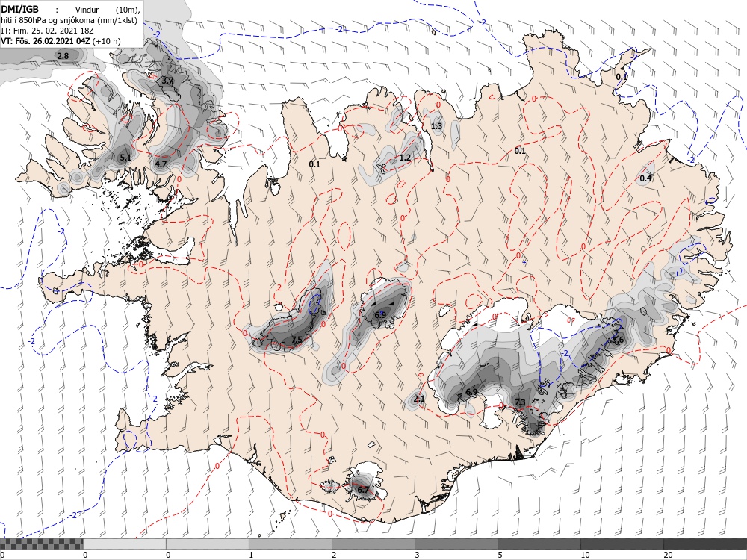Select the 7.3 snowfall value label
This screenshot has width=747, height=560.
tap(520, 402)
